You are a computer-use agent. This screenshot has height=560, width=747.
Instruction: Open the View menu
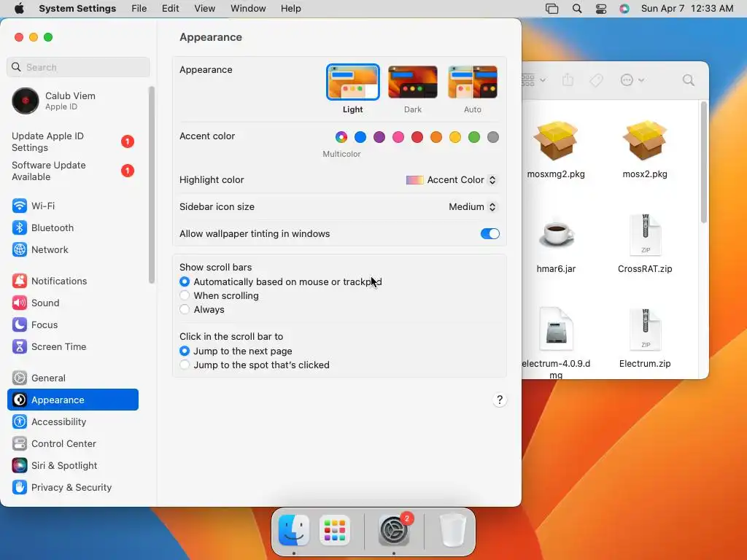204,9
